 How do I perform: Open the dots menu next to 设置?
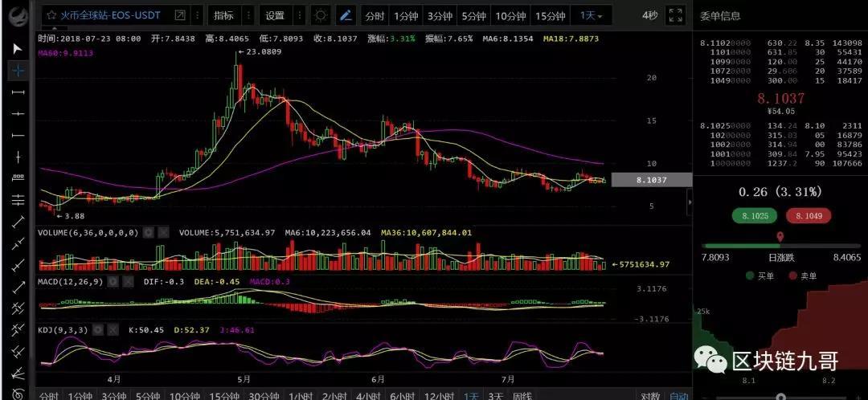[300, 15]
